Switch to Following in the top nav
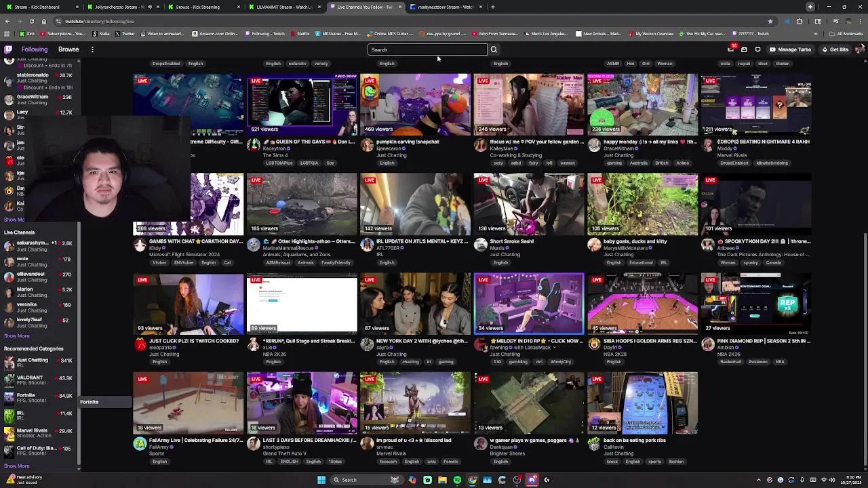The image size is (868, 488). tap(35, 49)
